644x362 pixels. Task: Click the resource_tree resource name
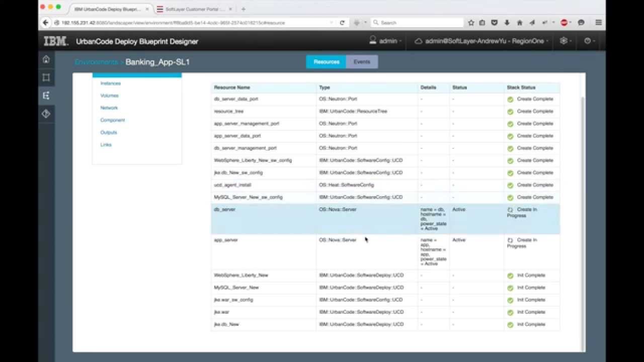tap(228, 111)
